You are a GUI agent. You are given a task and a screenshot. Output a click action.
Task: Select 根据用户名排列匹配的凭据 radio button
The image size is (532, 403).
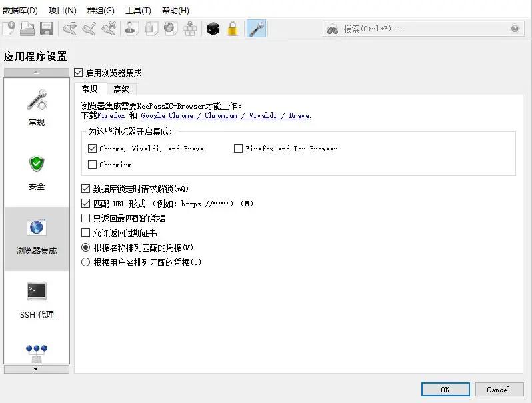click(x=85, y=262)
